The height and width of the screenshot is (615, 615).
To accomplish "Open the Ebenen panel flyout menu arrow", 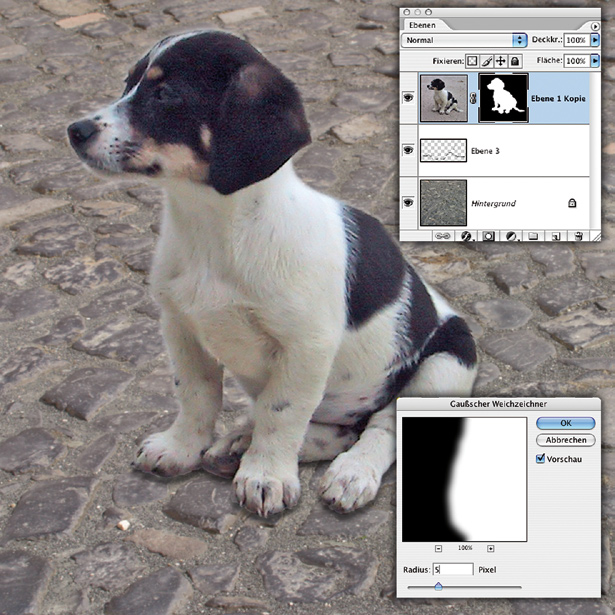I will [x=595, y=26].
